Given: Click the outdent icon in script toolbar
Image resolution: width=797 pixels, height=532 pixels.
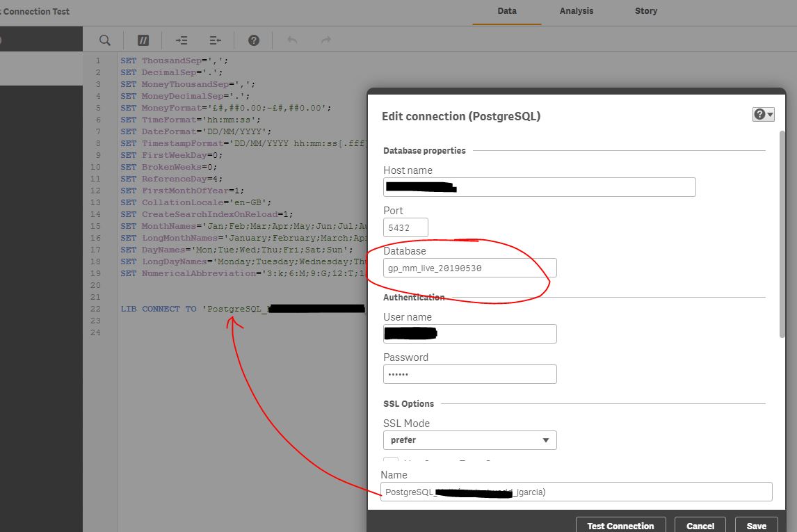Looking at the screenshot, I should click(x=216, y=40).
